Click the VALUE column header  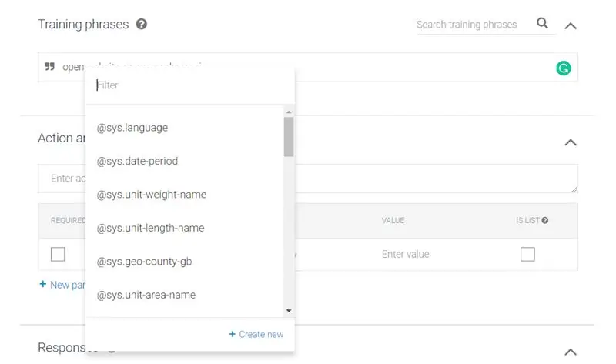(393, 220)
